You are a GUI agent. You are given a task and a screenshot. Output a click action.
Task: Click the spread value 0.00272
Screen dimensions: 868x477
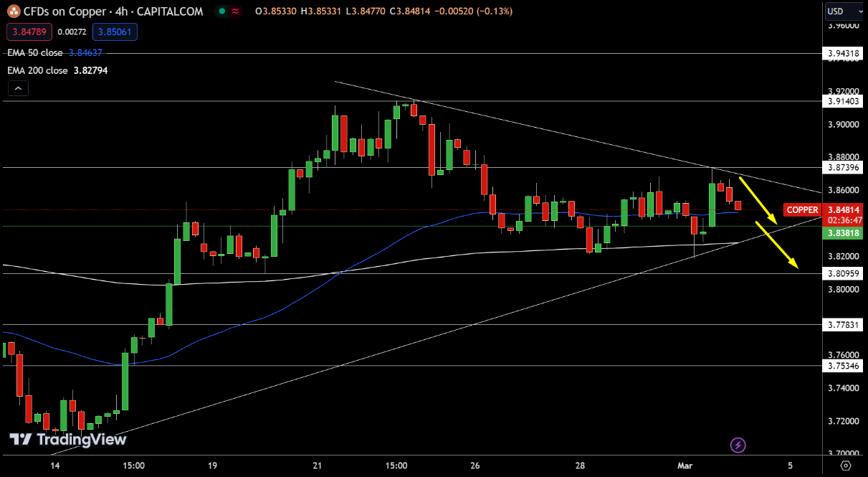70,32
